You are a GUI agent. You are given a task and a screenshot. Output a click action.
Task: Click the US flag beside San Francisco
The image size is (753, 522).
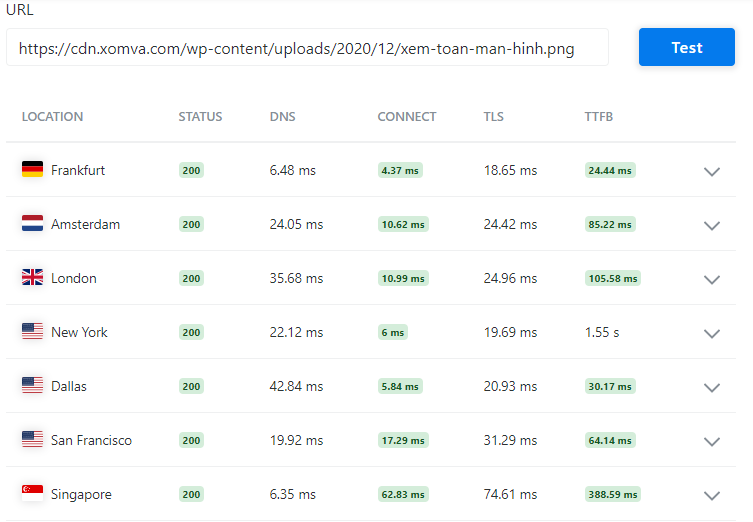(x=32, y=440)
